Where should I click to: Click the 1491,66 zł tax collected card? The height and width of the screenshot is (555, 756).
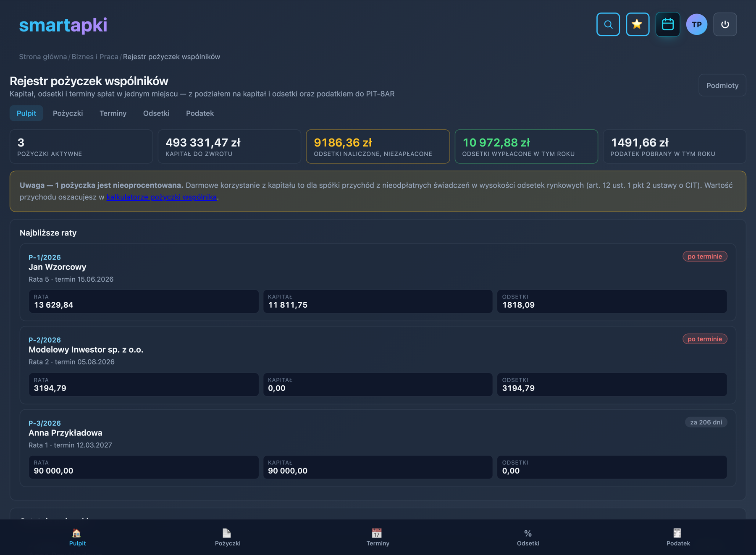675,147
